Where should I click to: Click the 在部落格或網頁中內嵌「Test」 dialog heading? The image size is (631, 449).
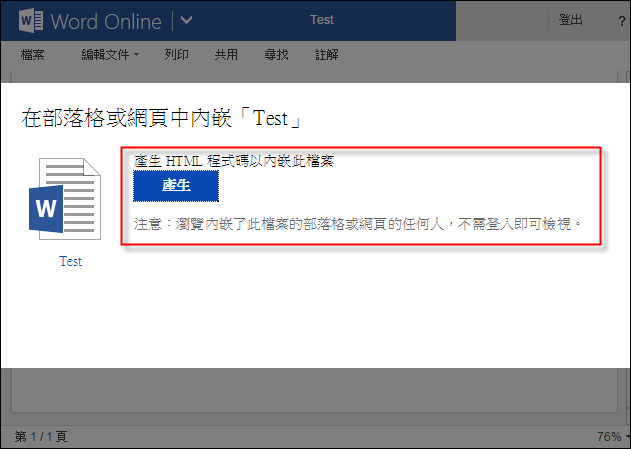coord(161,118)
